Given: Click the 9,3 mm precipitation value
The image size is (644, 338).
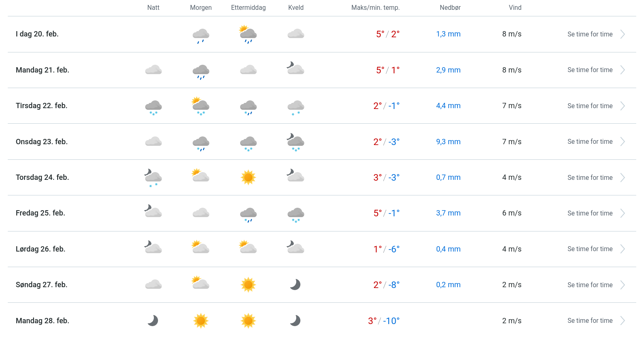Looking at the screenshot, I should tap(448, 142).
